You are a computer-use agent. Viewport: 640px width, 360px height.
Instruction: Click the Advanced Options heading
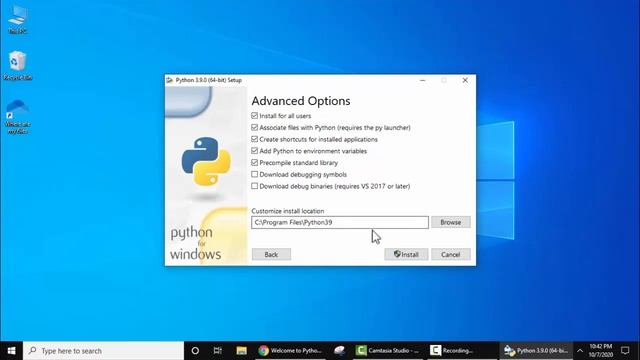pos(301,101)
